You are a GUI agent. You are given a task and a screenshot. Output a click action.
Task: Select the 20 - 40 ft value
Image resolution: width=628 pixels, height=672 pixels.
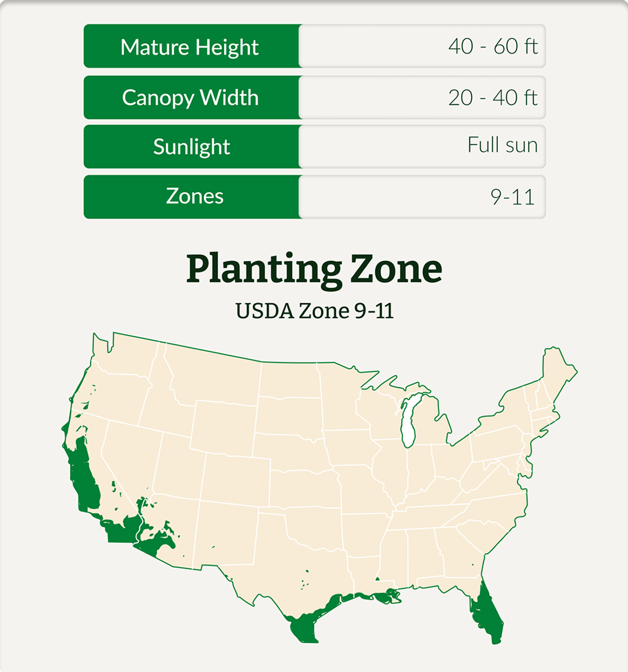(x=493, y=97)
